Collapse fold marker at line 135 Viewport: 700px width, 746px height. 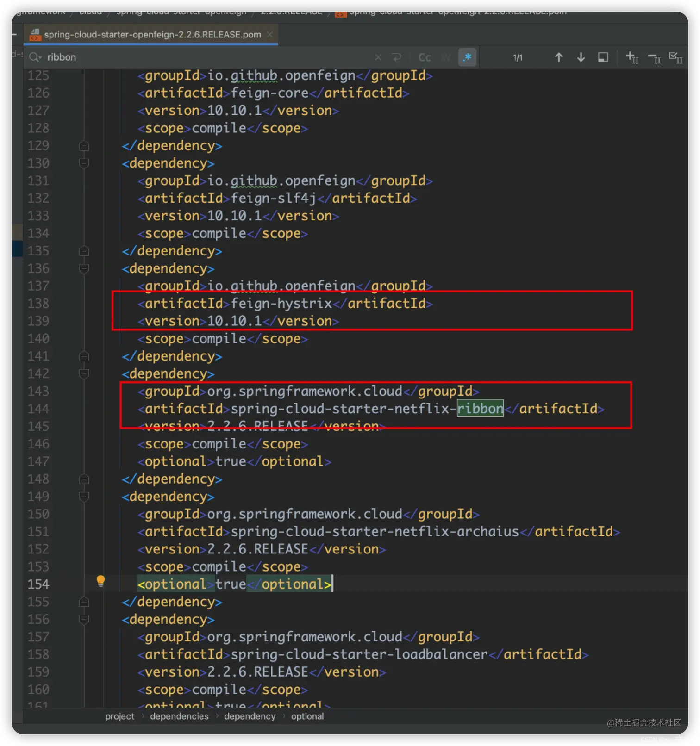click(84, 251)
